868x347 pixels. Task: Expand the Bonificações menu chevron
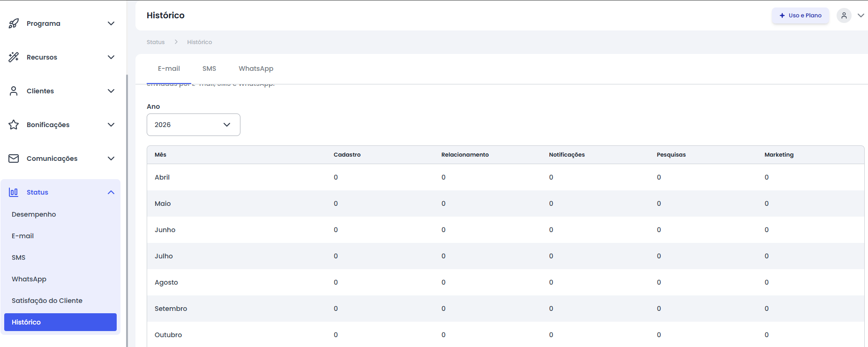coord(111,125)
